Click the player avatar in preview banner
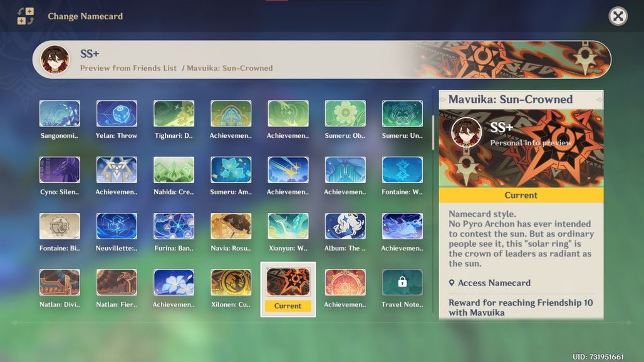The image size is (644, 362). pyautogui.click(x=55, y=59)
